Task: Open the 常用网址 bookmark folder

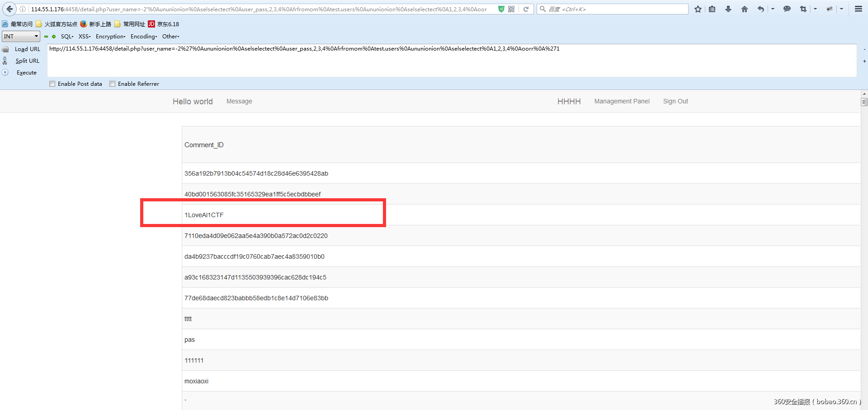Action: [x=130, y=24]
